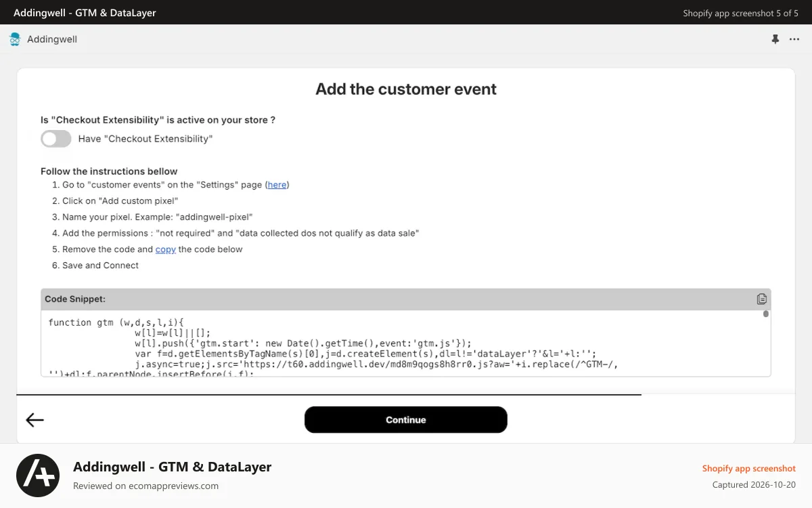Click the "j.async=true" code line
Screen dimensions: 812x508
(376, 364)
